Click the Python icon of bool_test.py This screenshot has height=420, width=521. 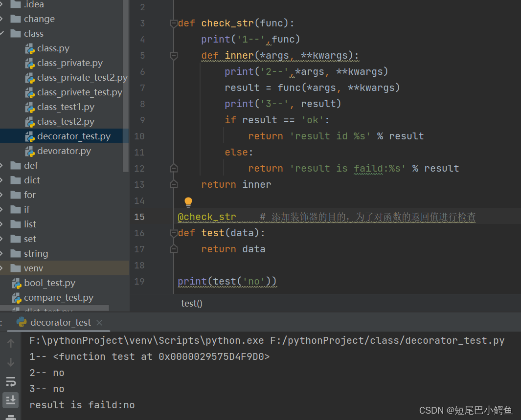16,283
